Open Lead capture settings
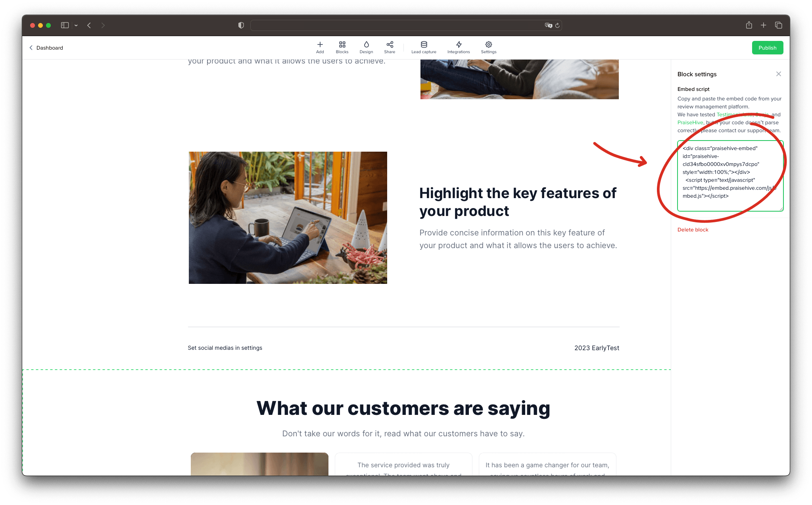 (x=424, y=47)
